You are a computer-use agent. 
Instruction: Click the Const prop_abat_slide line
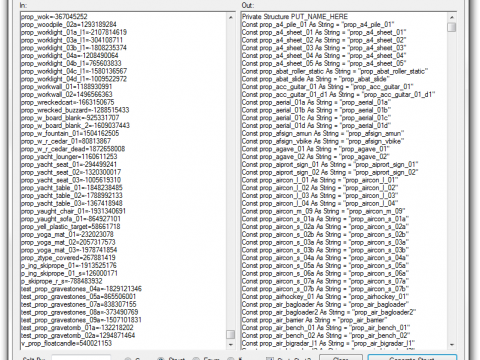[x=316, y=79]
